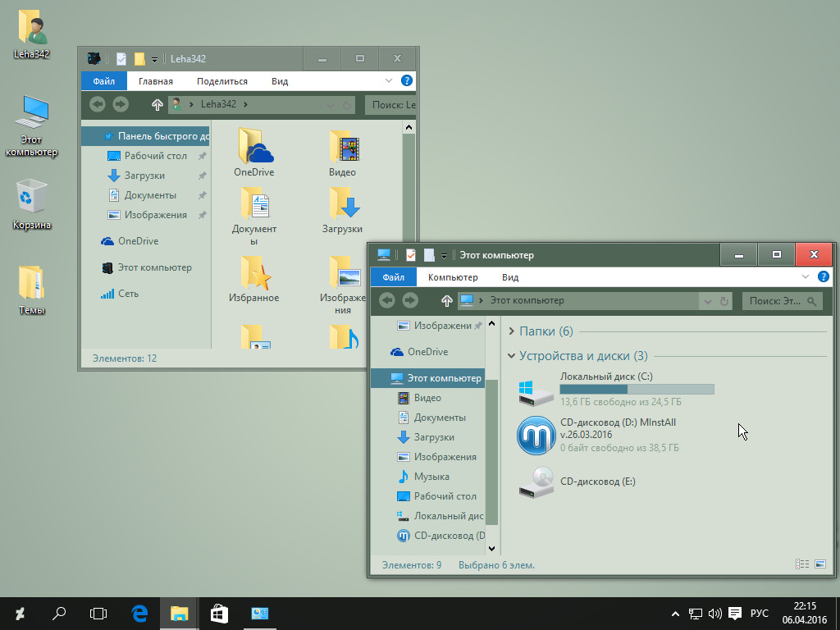Switch to large icons view in status bar
Screen dimensions: 840x630
(819, 564)
